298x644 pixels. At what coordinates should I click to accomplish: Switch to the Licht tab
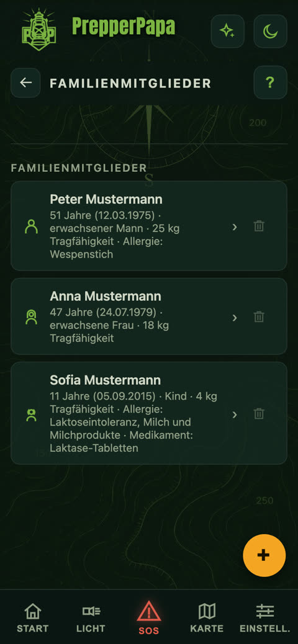coord(91,617)
